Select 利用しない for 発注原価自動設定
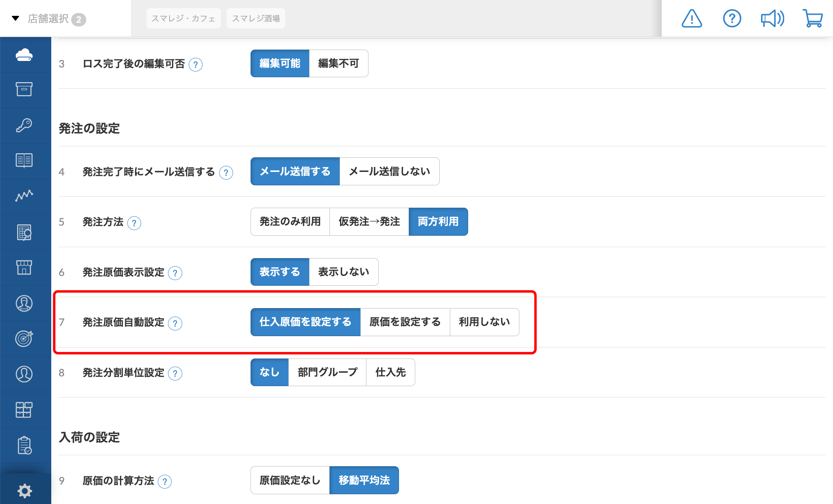Viewport: 833px width, 504px height. pyautogui.click(x=484, y=322)
